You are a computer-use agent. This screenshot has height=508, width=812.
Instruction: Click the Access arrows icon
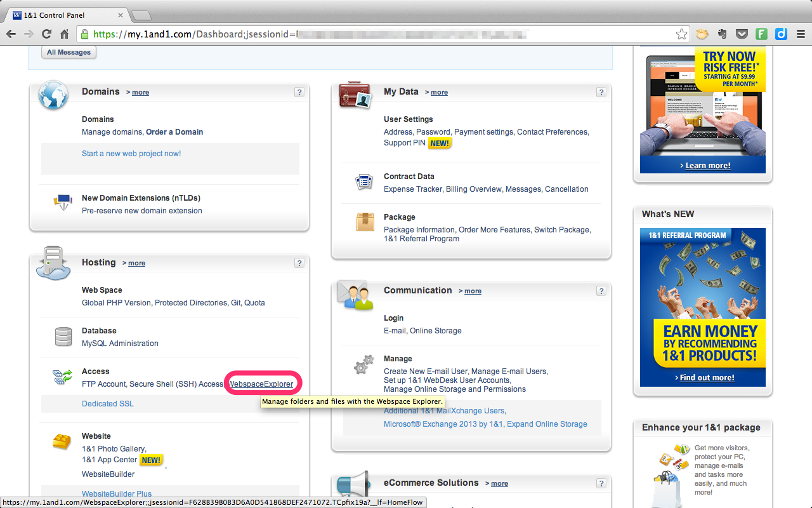63,377
